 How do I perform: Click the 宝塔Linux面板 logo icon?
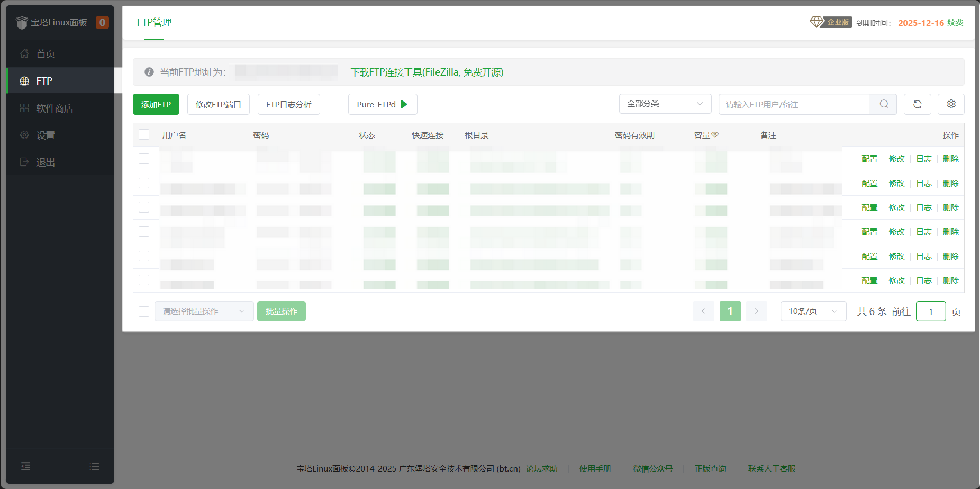coord(22,22)
